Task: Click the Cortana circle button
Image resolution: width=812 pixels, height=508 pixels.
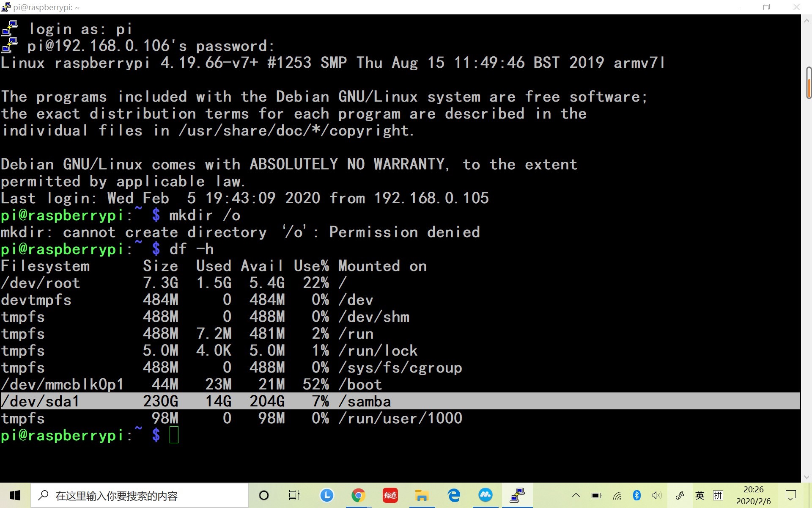Action: [263, 495]
